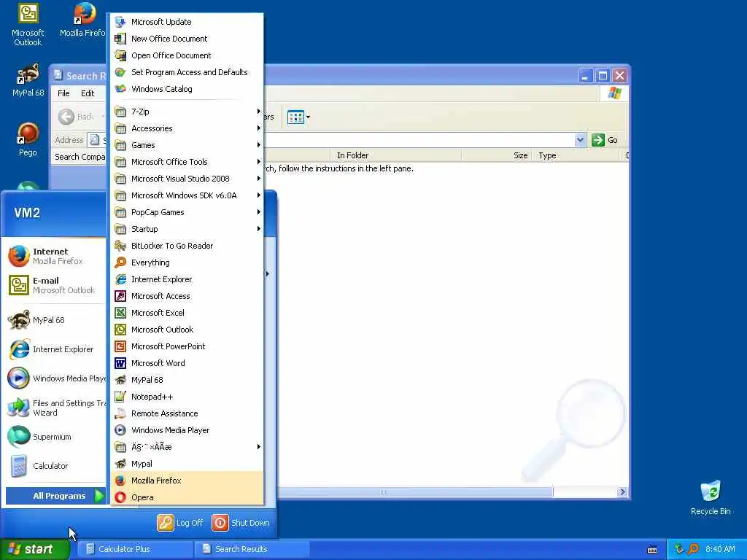
Task: Open Windows Media Player in programs list
Action: point(187,430)
